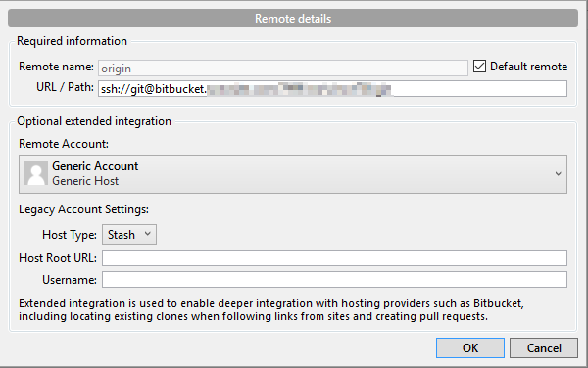Click the Legacy Account Settings label
The image size is (588, 368).
(83, 209)
